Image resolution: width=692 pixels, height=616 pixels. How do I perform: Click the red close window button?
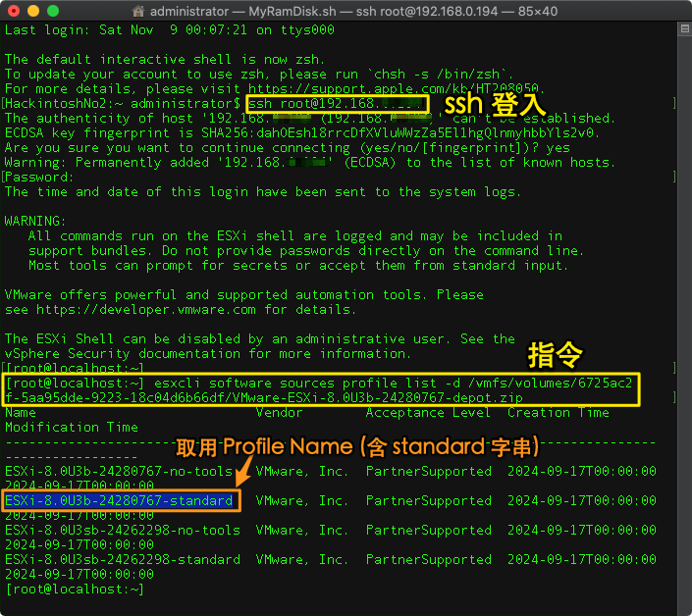[x=14, y=11]
